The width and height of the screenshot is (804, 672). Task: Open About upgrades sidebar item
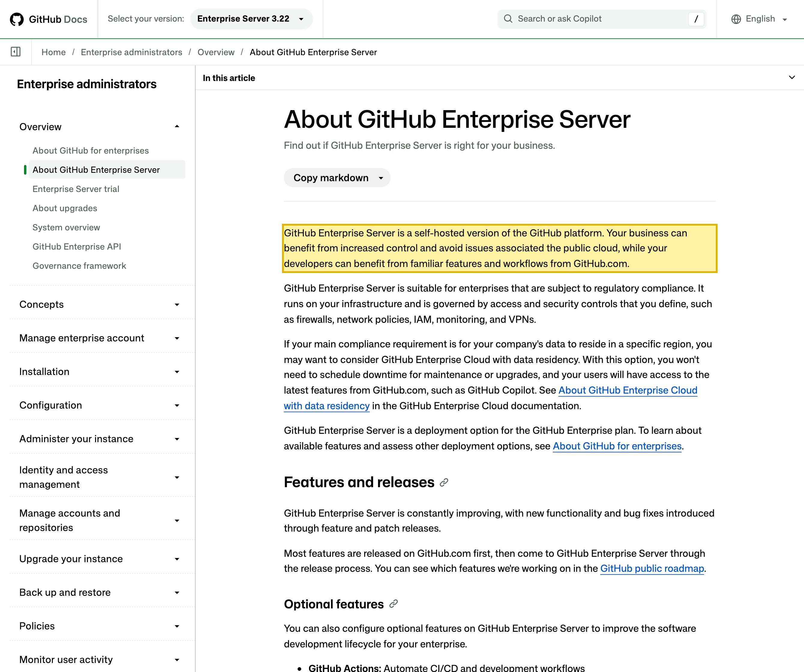(x=65, y=208)
